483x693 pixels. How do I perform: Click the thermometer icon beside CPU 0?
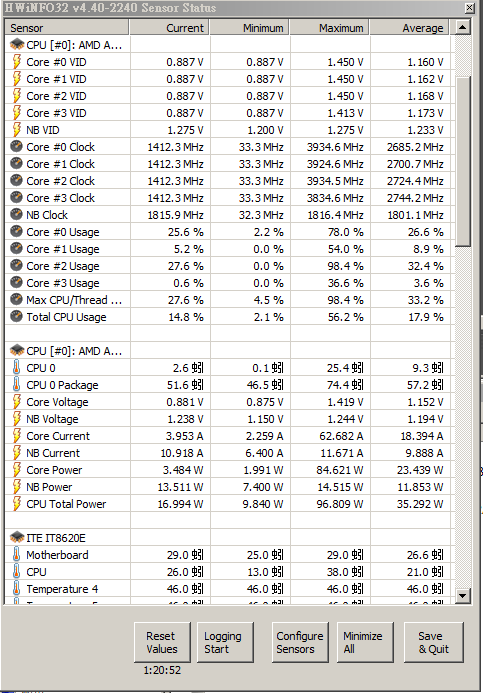coord(16,367)
